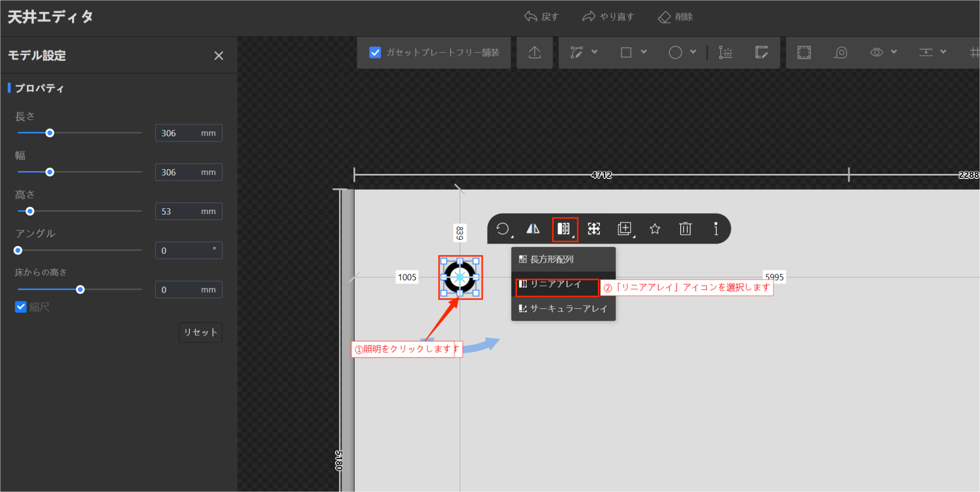Screen dimensions: 980x492
Task: Toggle the eye visibility icon
Action: [877, 52]
